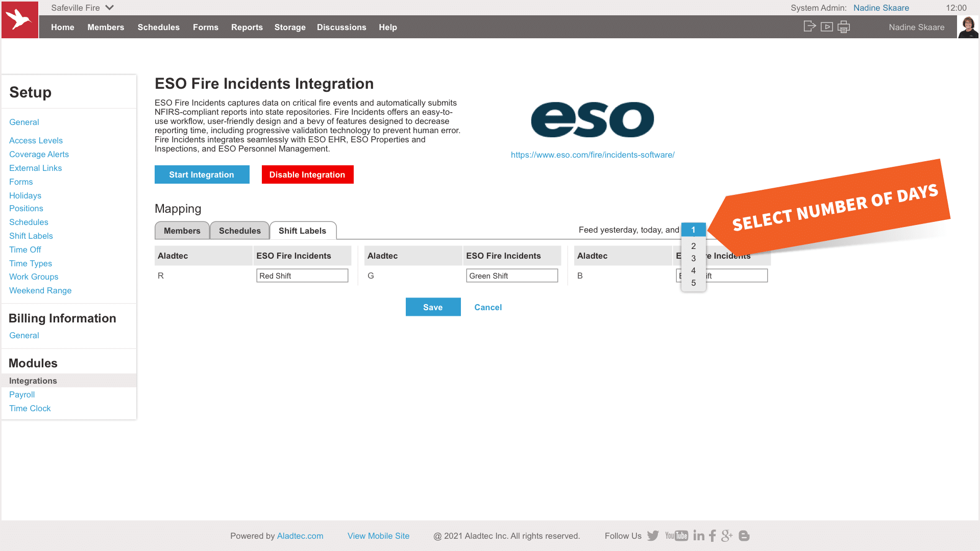Cancel the mapping changes

[x=488, y=307]
